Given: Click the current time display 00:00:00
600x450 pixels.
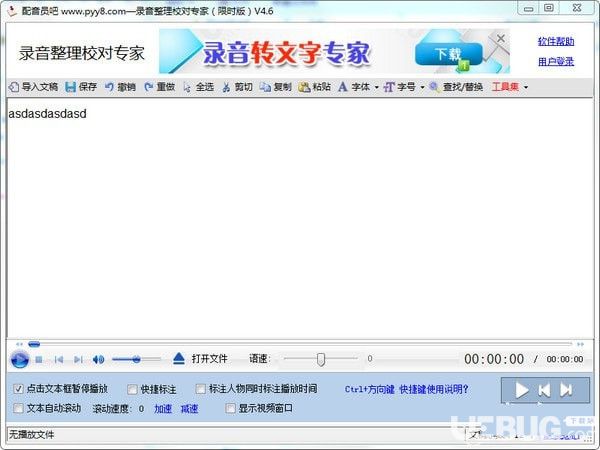Looking at the screenshot, I should pos(494,359).
